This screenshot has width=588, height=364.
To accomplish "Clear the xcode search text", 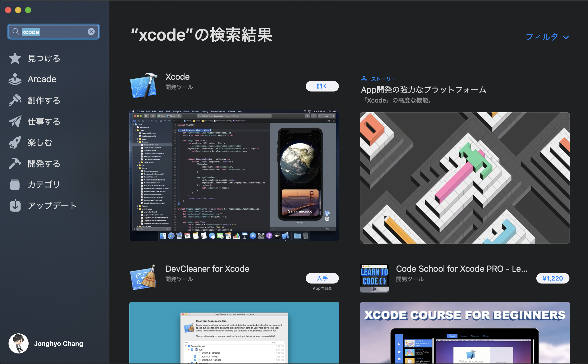I will (x=91, y=32).
